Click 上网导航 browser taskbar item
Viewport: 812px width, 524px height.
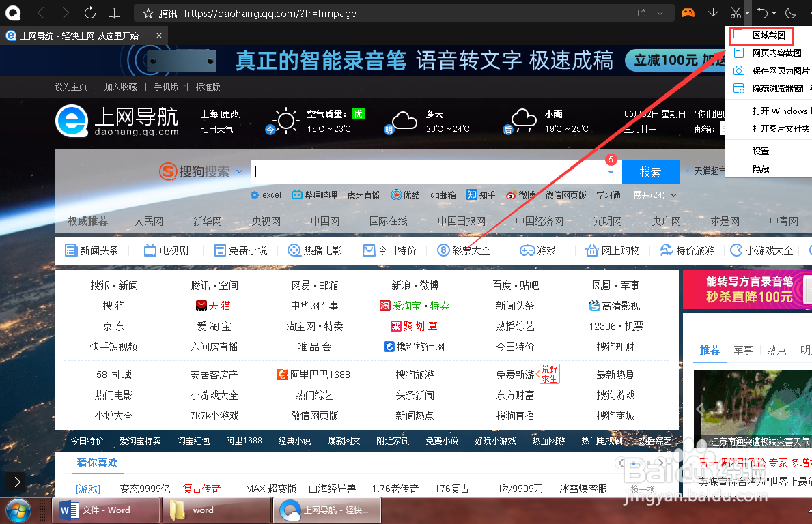(x=327, y=510)
